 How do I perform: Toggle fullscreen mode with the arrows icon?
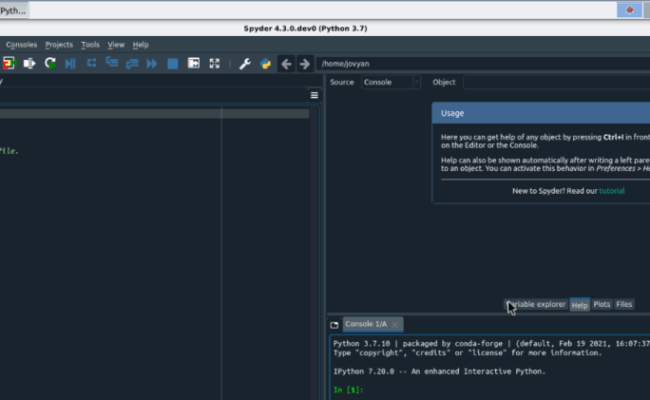click(214, 63)
